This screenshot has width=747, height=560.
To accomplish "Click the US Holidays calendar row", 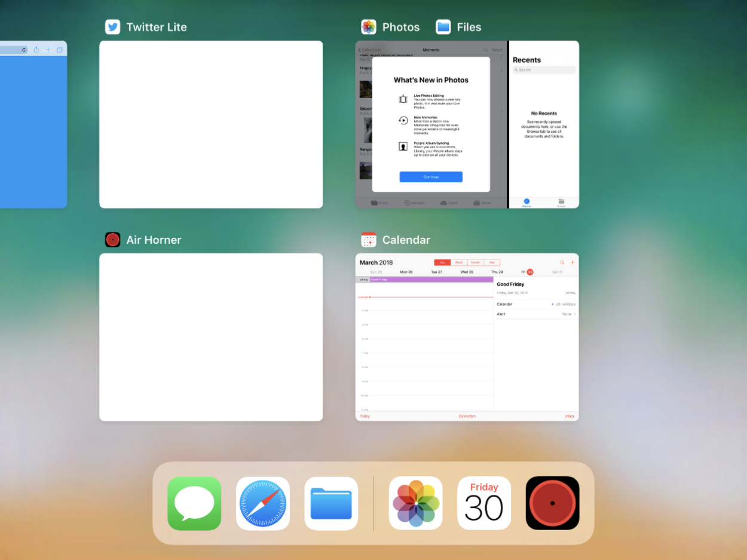I will click(537, 304).
